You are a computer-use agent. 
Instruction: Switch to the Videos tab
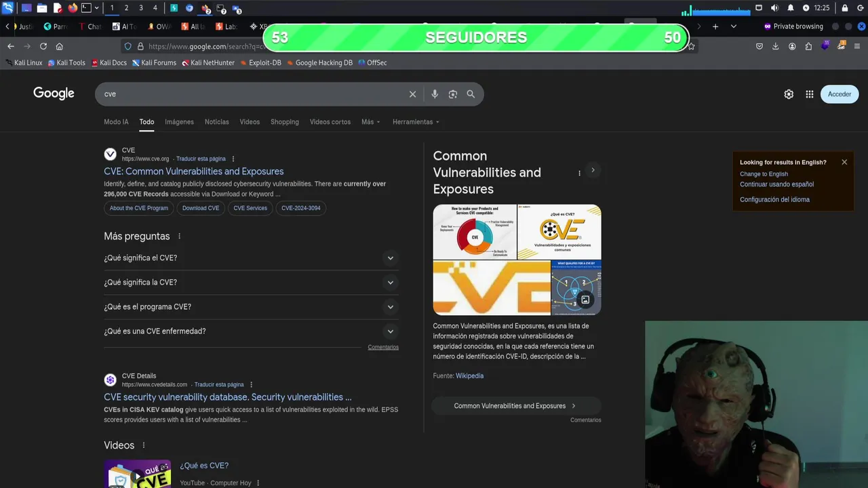click(250, 122)
